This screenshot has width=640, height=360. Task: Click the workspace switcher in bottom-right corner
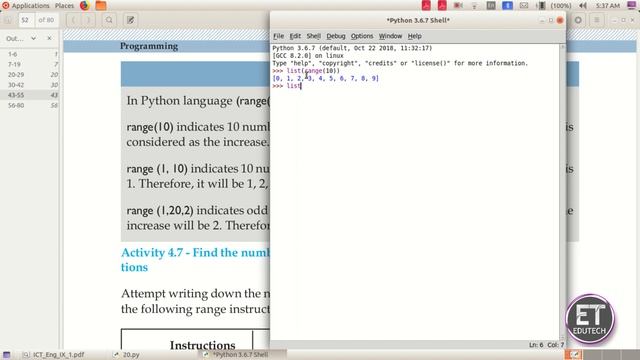click(x=602, y=355)
